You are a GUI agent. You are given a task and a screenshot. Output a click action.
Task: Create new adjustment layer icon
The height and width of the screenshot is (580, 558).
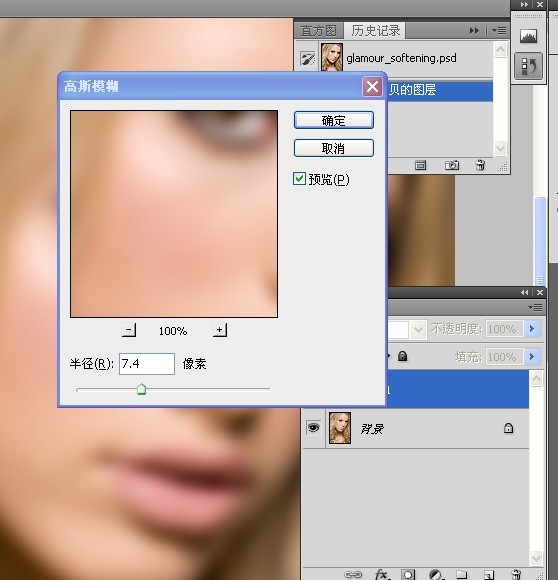pyautogui.click(x=435, y=574)
